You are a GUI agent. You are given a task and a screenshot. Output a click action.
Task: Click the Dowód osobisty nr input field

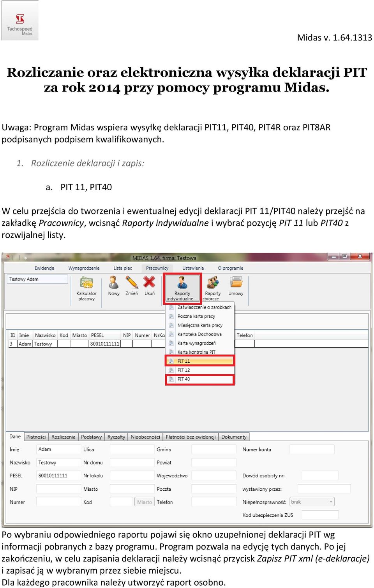pyautogui.click(x=320, y=476)
